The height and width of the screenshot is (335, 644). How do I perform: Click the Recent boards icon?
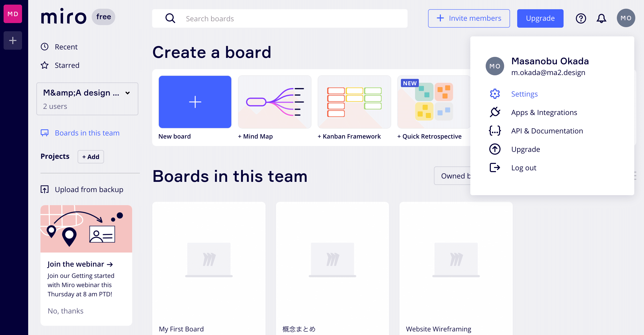[44, 46]
